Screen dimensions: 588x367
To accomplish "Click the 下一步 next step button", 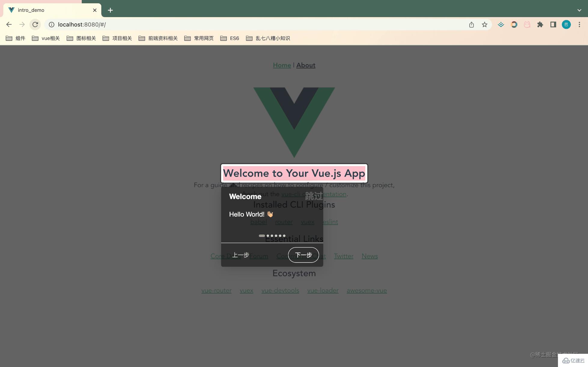I will [303, 255].
